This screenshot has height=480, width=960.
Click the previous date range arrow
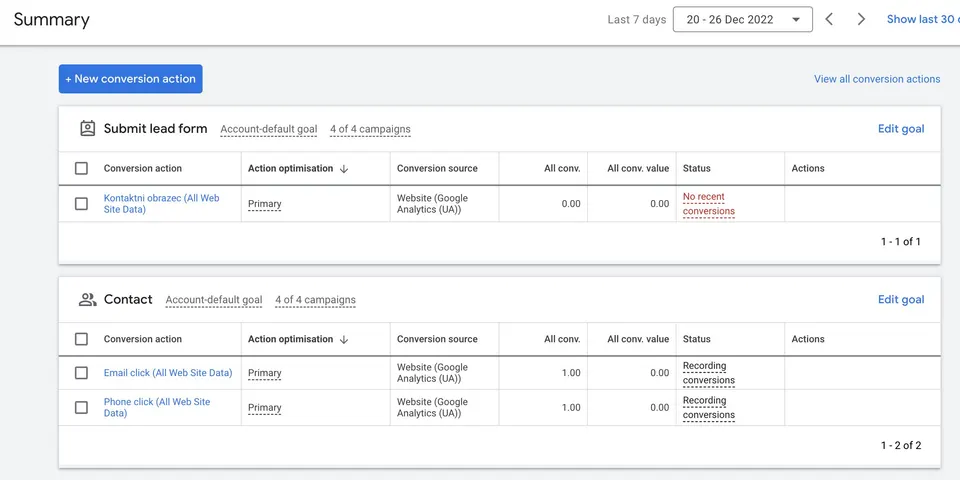coord(829,19)
